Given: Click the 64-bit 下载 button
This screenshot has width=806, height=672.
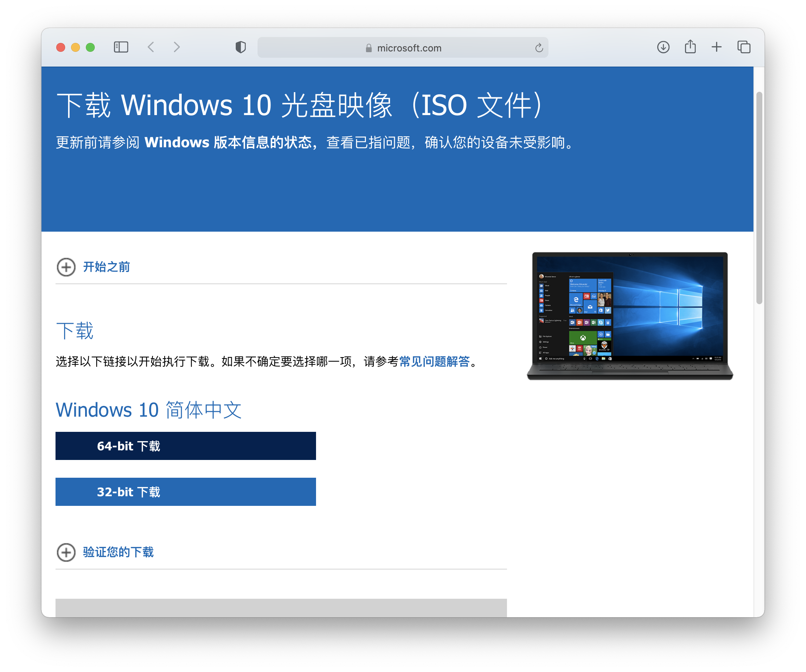Looking at the screenshot, I should 186,446.
